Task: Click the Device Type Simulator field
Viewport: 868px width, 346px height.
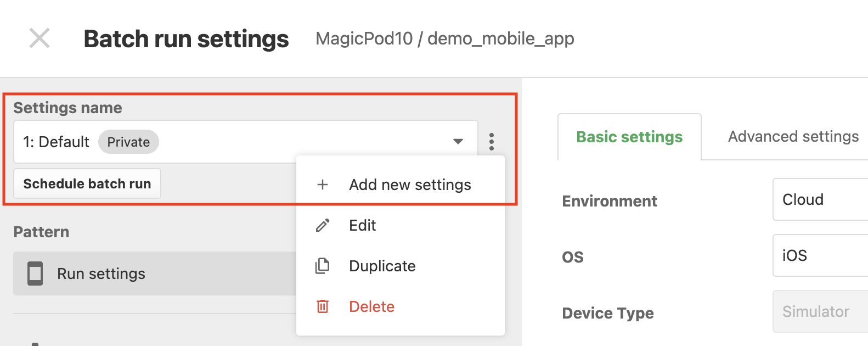Action: pyautogui.click(x=820, y=311)
